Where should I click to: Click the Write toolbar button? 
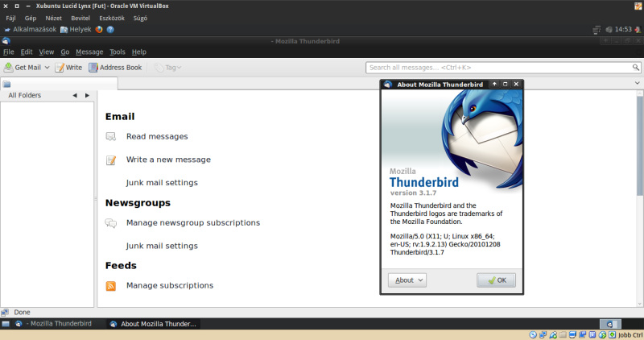click(x=68, y=68)
